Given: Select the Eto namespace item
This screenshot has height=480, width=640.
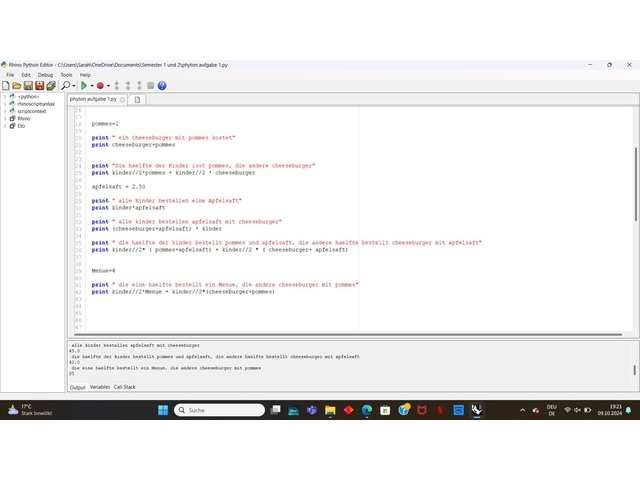Looking at the screenshot, I should tap(21, 126).
